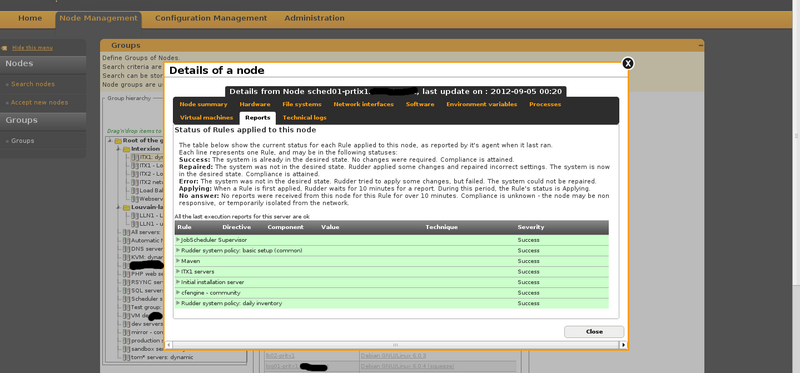
Task: Click the dialog horizontal scrollbar right arrow
Action: [623, 345]
